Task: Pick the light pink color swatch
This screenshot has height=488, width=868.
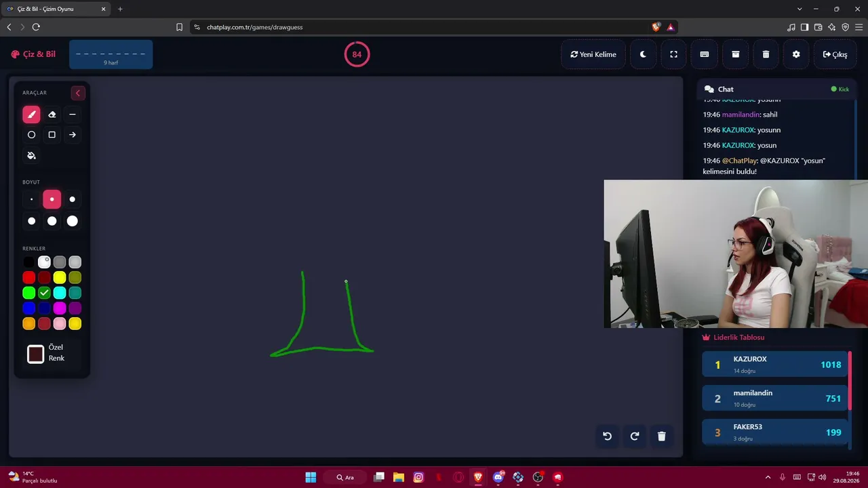Action: point(60,324)
